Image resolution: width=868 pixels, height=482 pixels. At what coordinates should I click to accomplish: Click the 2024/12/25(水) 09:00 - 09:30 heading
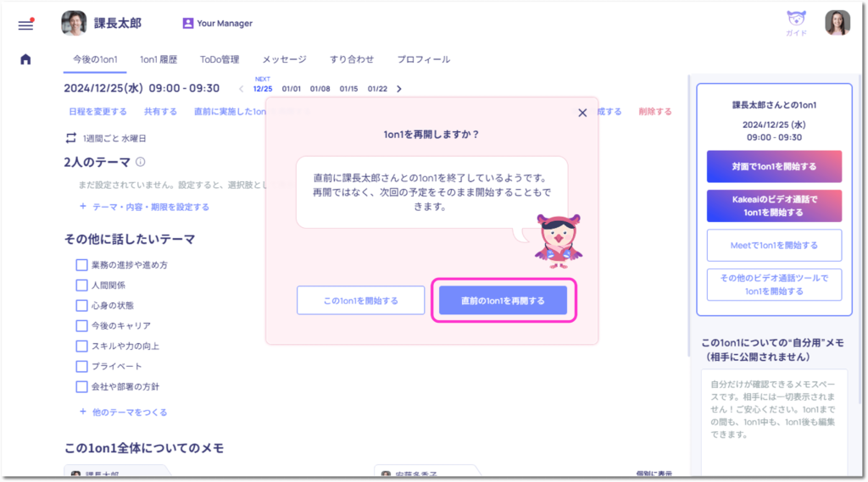click(x=142, y=88)
